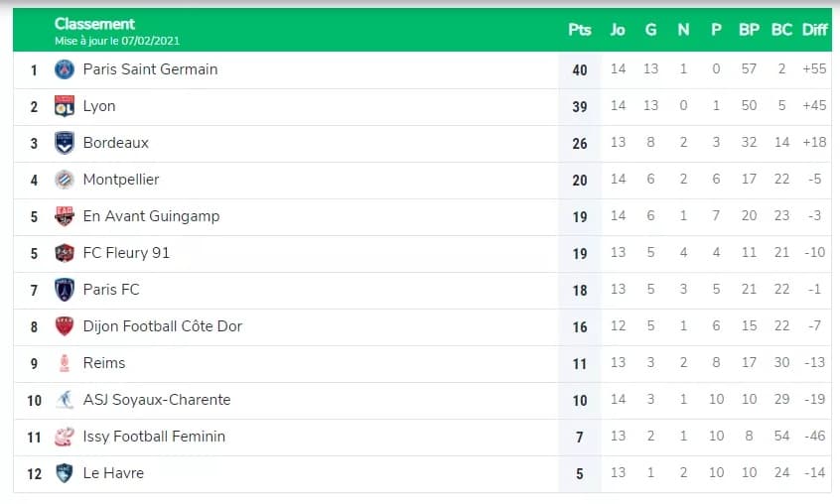Click the En Avant Guingamp crest

pos(65,216)
